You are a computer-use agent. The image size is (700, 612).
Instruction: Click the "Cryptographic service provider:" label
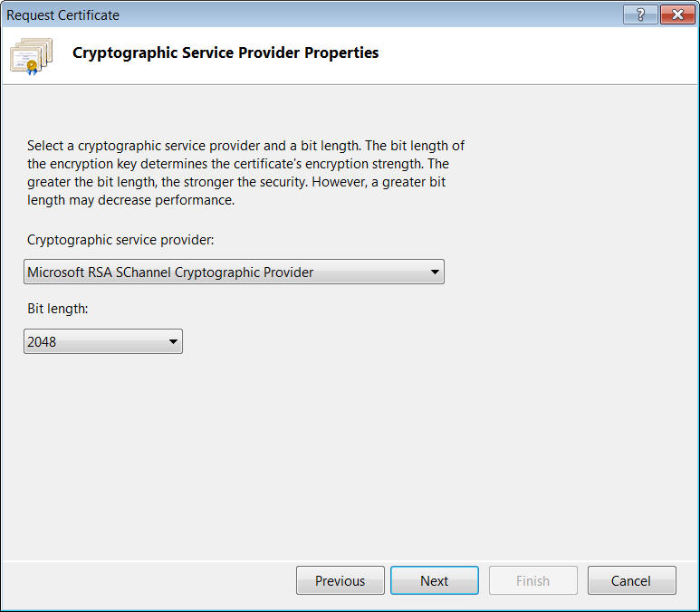(x=120, y=240)
